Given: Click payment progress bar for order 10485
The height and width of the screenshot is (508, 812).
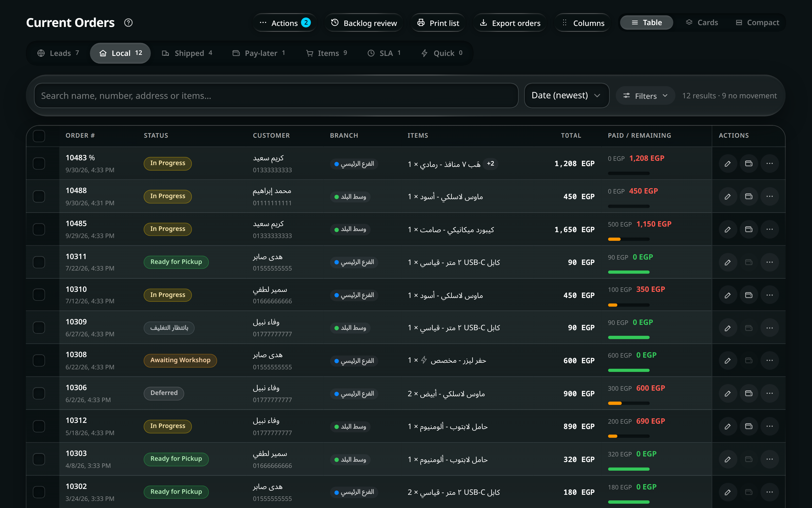Looking at the screenshot, I should (628, 239).
